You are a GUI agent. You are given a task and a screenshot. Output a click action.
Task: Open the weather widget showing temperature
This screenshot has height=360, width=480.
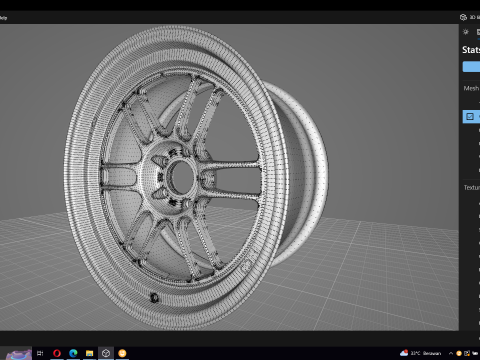(x=420, y=353)
